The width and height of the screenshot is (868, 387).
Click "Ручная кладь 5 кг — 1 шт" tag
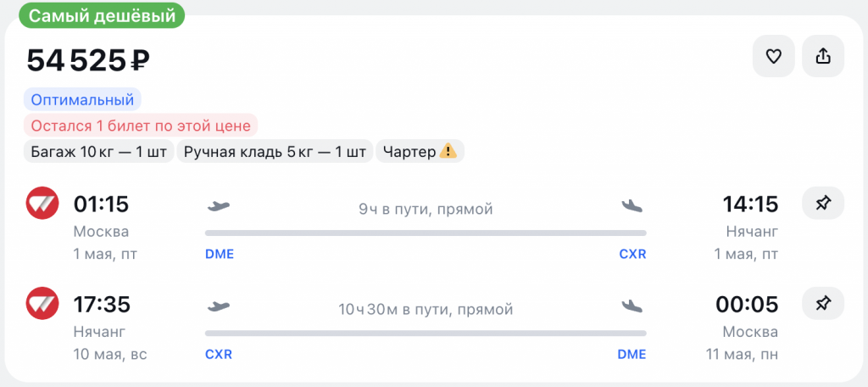point(275,152)
